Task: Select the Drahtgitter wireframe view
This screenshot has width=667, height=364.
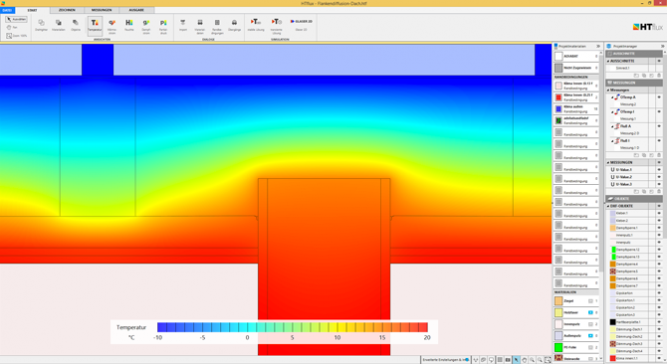Action: [x=41, y=26]
